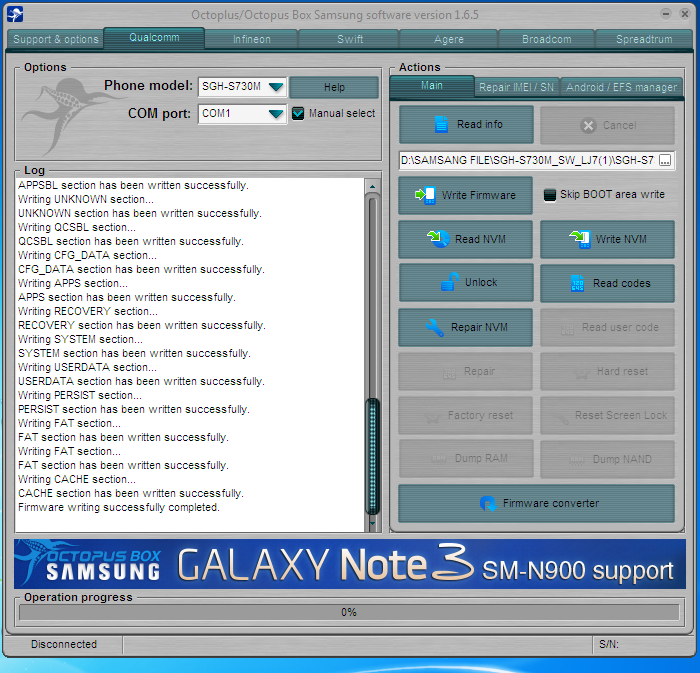Switch to the Infineon tab
Image resolution: width=700 pixels, height=673 pixels.
[252, 39]
